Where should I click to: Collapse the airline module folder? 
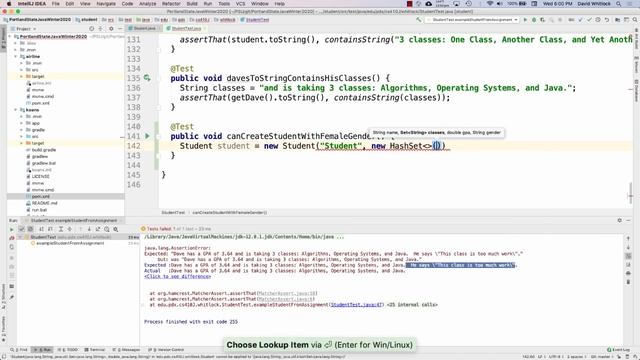(16, 56)
